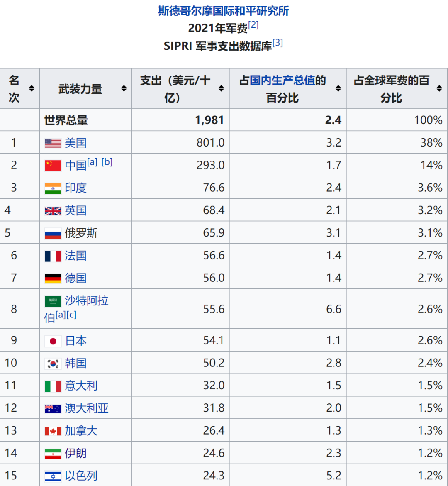This screenshot has width=448, height=486.
Task: Open footnote [a] next to 沙特阿拉伯
Action: pyautogui.click(x=61, y=315)
